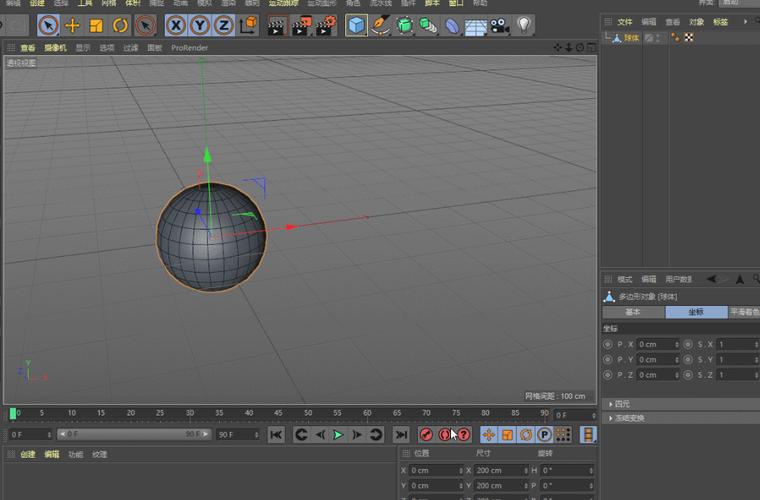Viewport: 760px width, 500px height.
Task: Switch to 坐标 attributes tab
Action: point(697,312)
